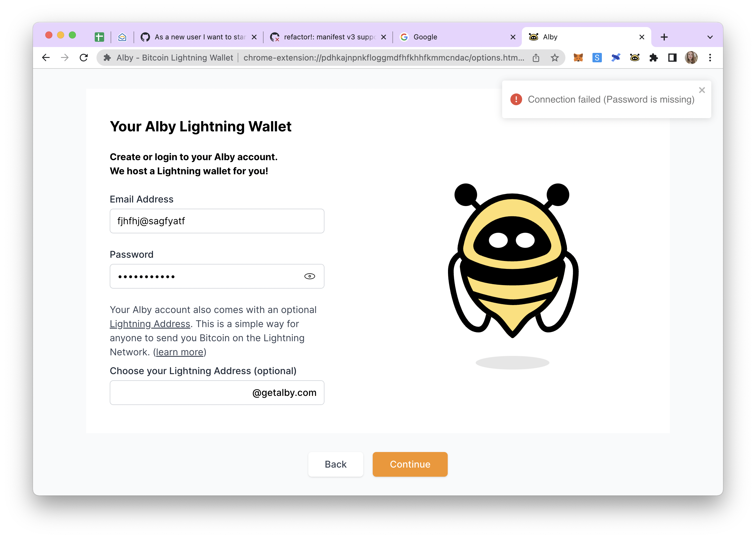
Task: Open the Chrome extensions puzzle icon
Action: 653,58
